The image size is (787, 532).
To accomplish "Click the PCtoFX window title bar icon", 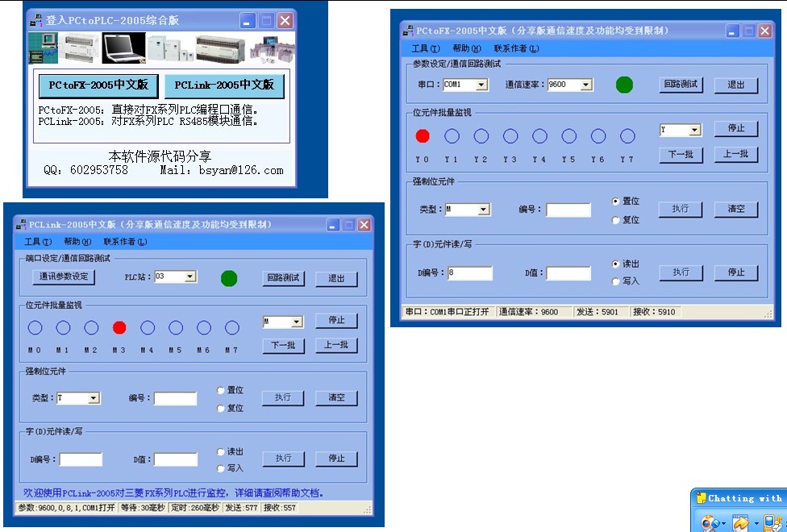I will (x=408, y=31).
